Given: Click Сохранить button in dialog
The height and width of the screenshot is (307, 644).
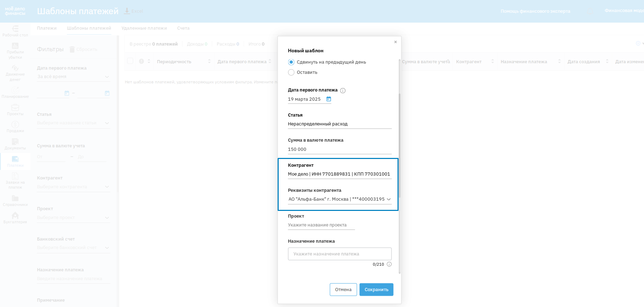Looking at the screenshot, I should click(x=376, y=290).
